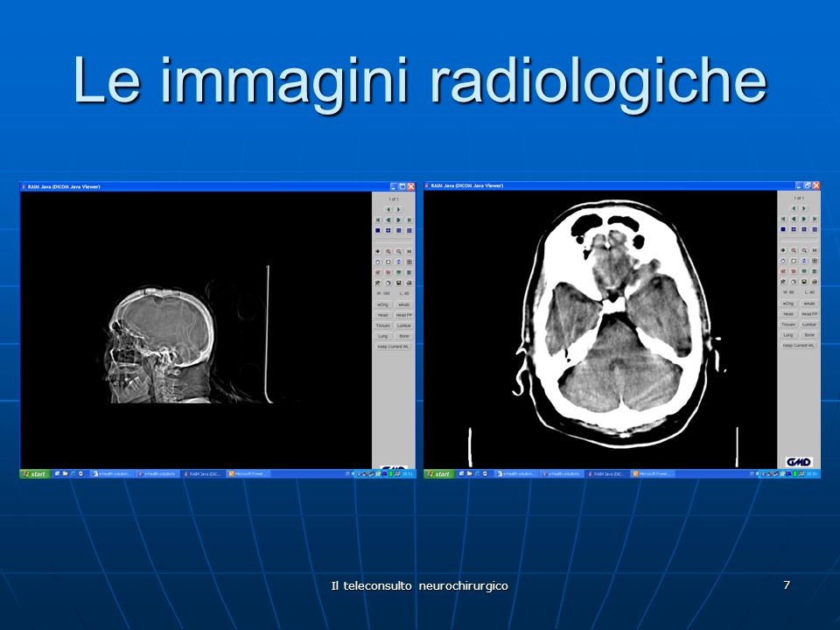Click Keep Current WL in left viewer
Screen dimensions: 840x630
pos(393,346)
